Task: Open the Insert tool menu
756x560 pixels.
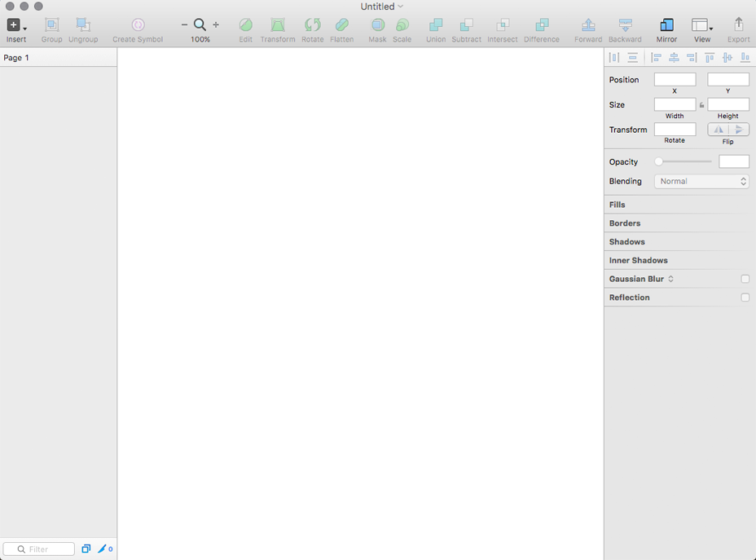Action: point(15,26)
